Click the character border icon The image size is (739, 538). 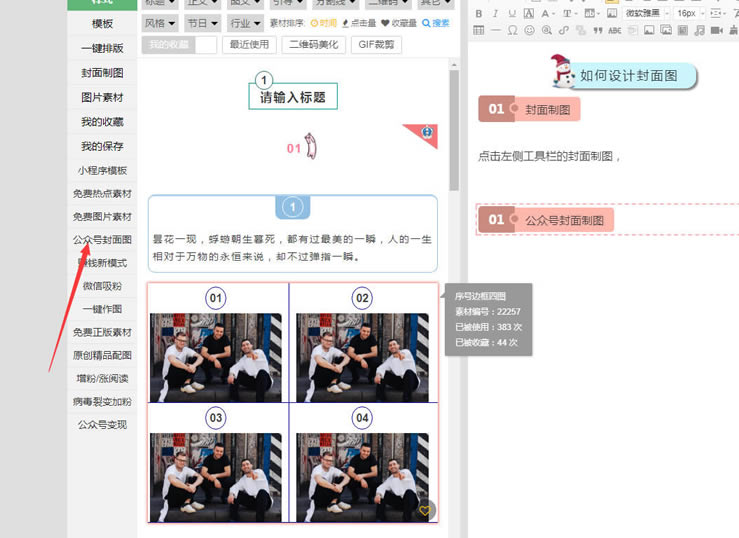coord(529,14)
